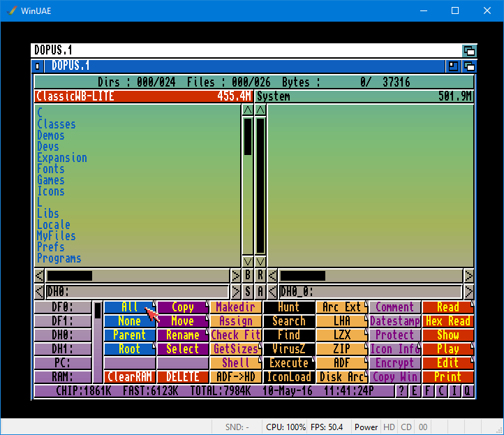The image size is (504, 435).
Task: Open the Programs folder in file list
Action: coord(59,258)
